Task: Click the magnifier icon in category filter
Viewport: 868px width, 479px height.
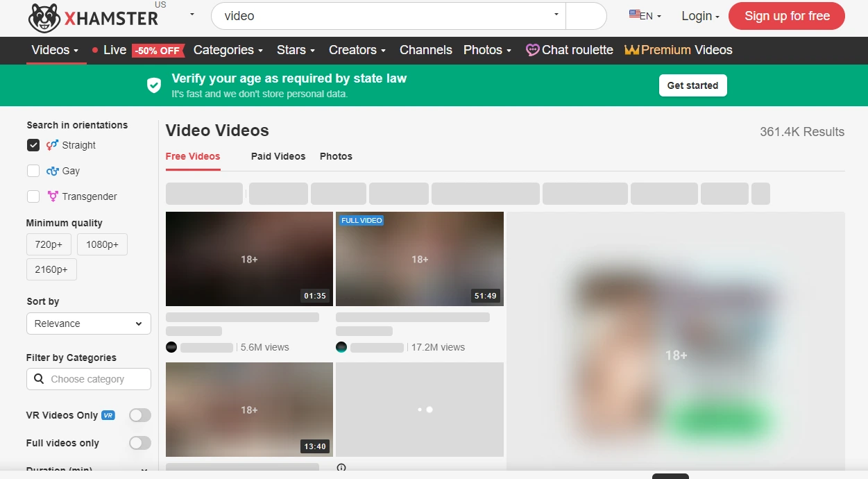Action: click(39, 379)
